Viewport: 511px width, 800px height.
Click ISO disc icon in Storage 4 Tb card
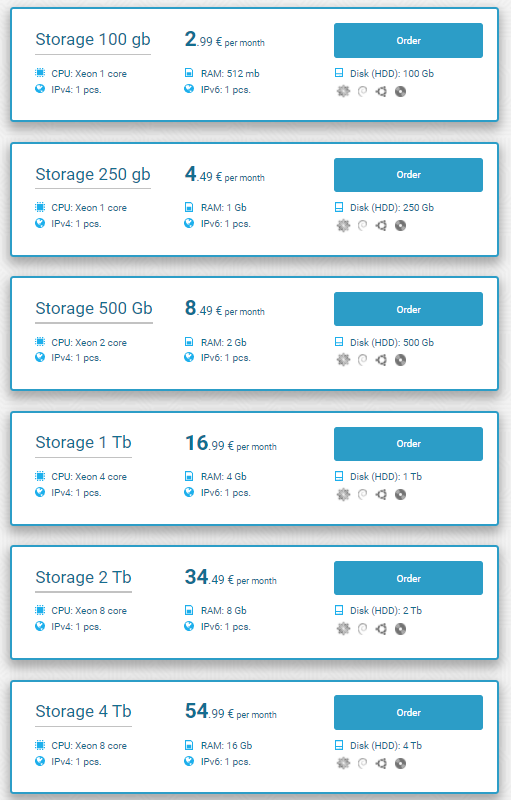coord(400,763)
